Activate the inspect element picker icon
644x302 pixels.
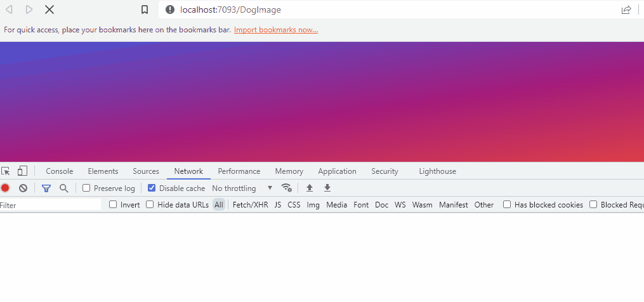click(6, 171)
